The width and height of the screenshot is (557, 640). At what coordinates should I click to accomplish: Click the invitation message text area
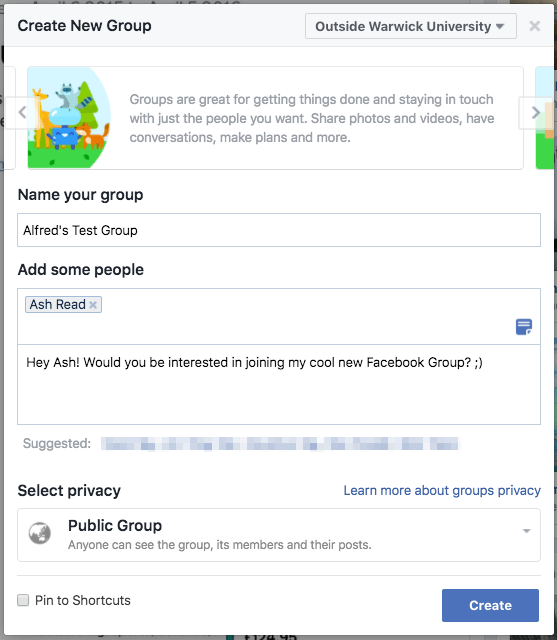point(279,384)
